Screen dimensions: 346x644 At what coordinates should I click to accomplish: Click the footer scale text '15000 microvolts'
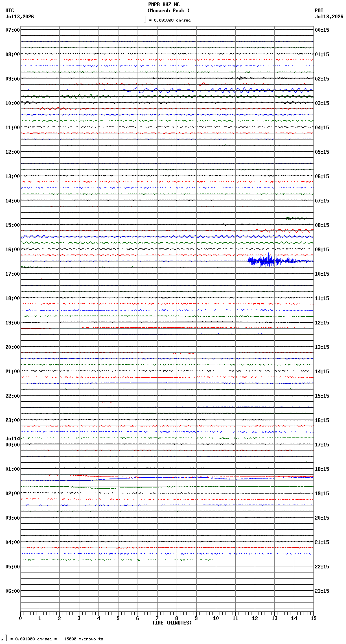(x=83, y=639)
